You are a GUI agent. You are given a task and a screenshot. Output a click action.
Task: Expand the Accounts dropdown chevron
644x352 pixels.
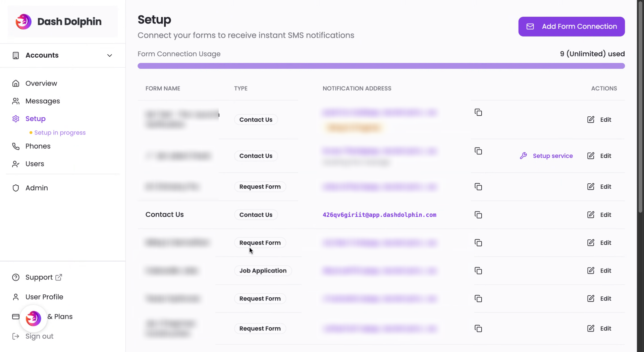coord(109,55)
